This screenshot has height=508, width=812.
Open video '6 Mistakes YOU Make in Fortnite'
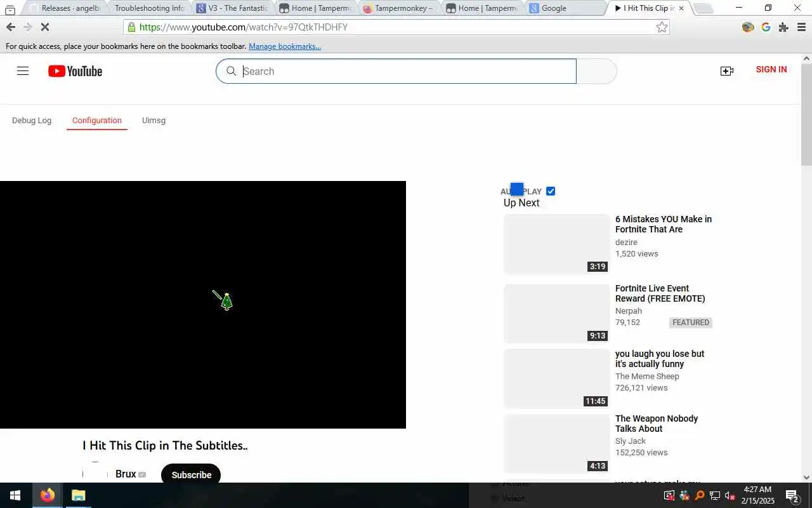pyautogui.click(x=664, y=224)
